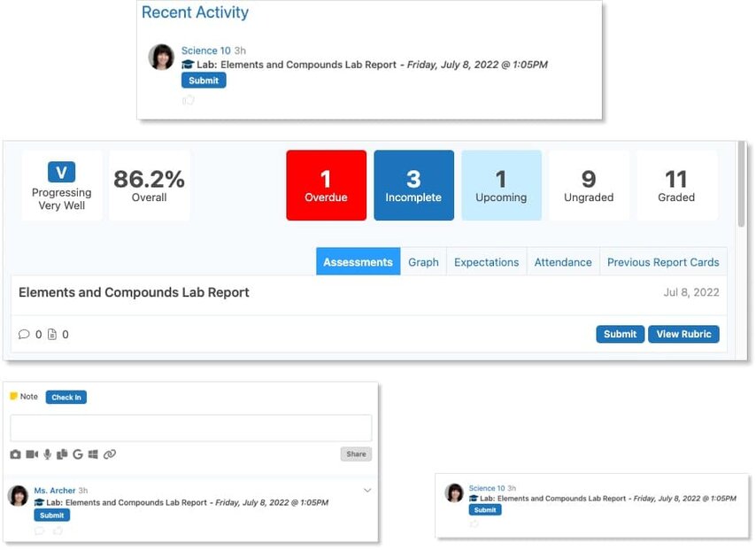Switch to the Graph tab
This screenshot has width=756, height=550.
pyautogui.click(x=423, y=262)
